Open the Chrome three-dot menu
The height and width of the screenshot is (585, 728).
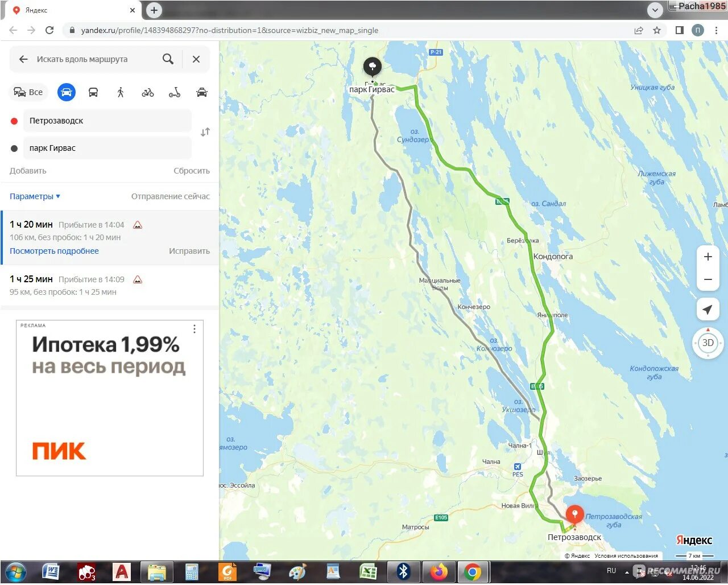[x=716, y=30]
